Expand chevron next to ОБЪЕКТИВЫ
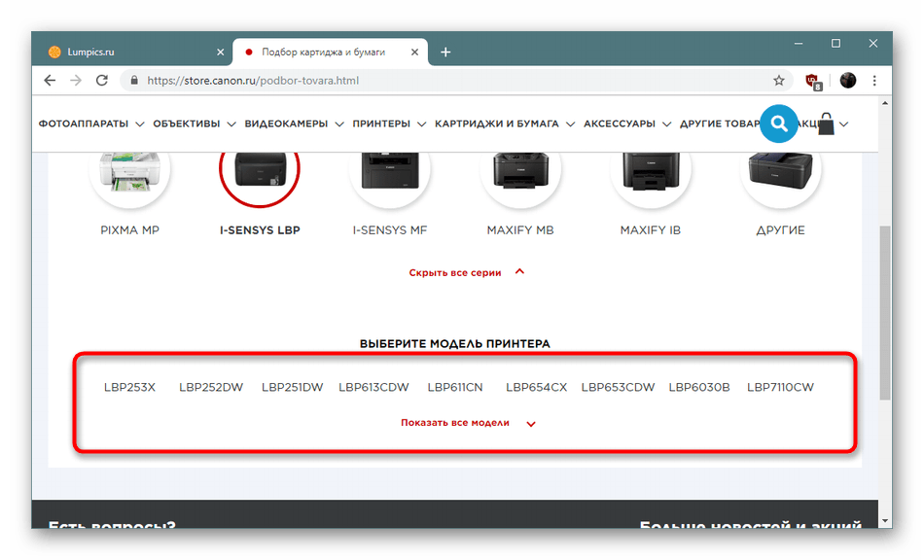Viewport: 924px width, 560px height. coord(231,124)
